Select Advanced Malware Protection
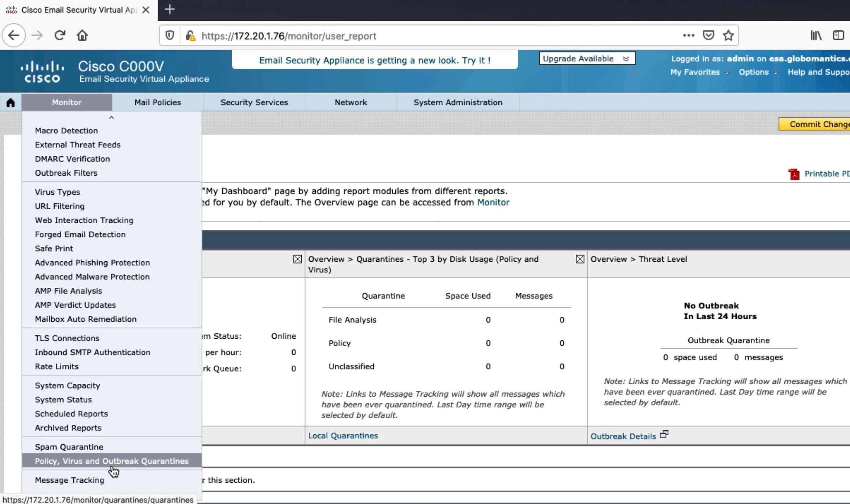The width and height of the screenshot is (850, 504). [92, 277]
